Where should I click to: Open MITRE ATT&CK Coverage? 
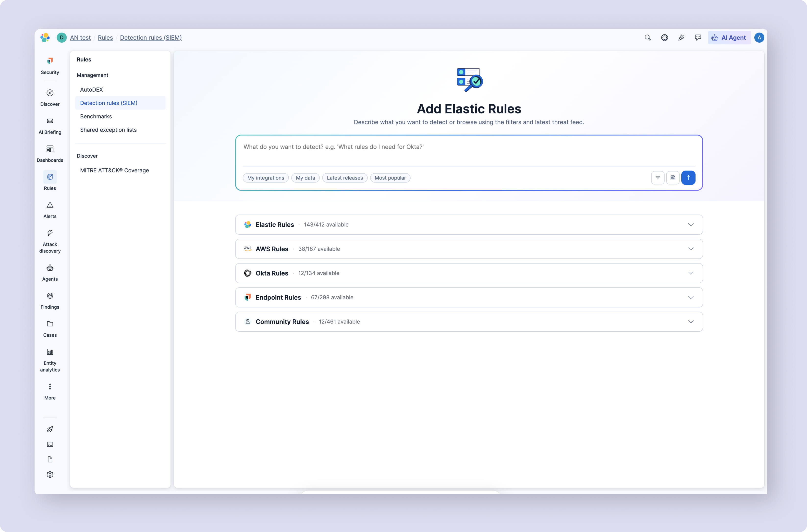120,170
